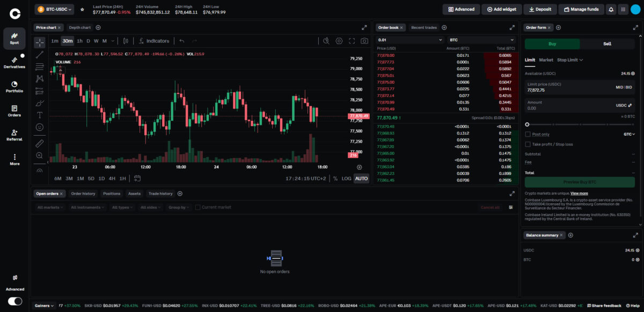This screenshot has height=312, width=644.
Task: Select the chart patterns tool
Action: click(40, 78)
